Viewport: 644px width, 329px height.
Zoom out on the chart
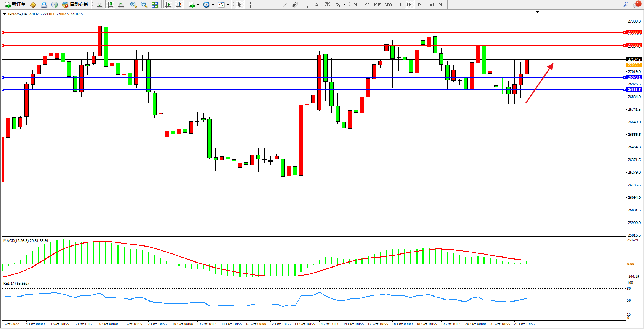(x=144, y=5)
